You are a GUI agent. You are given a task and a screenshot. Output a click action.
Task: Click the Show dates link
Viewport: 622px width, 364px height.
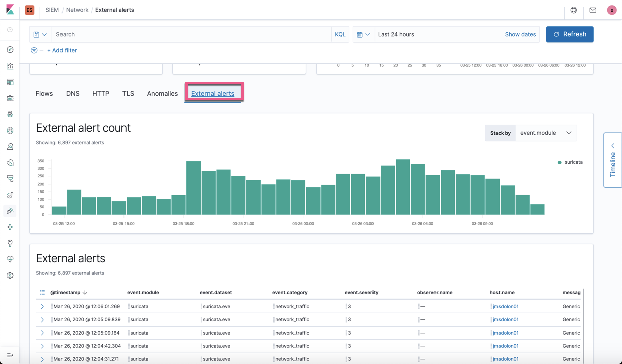[520, 34]
